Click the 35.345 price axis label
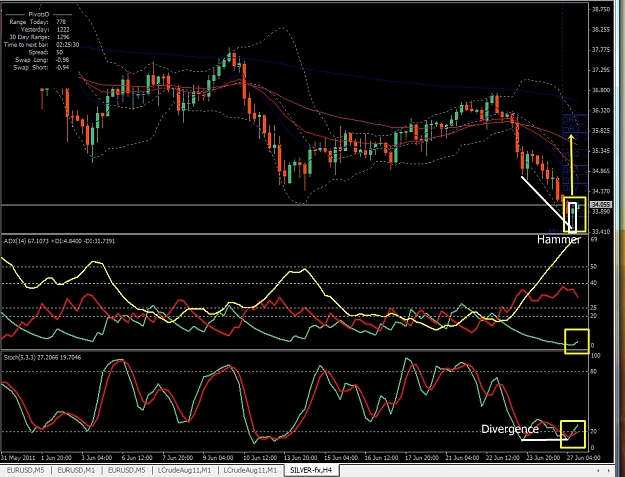 (601, 151)
